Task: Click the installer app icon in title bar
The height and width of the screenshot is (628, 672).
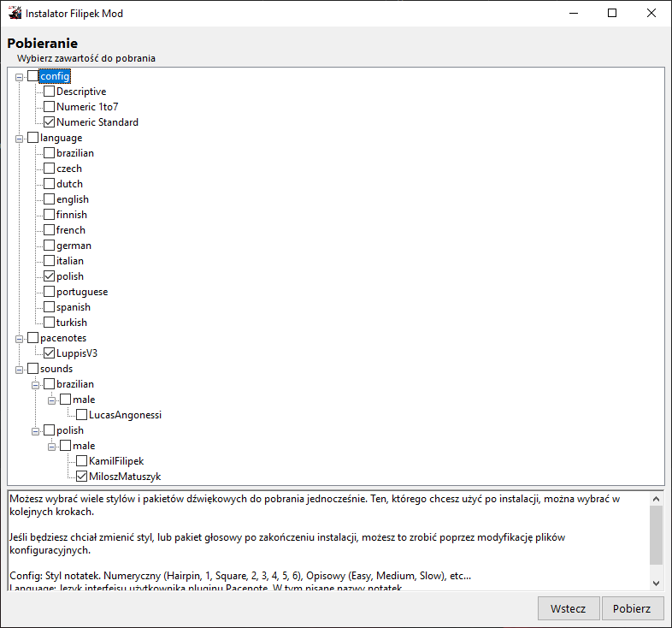Action: pos(15,14)
